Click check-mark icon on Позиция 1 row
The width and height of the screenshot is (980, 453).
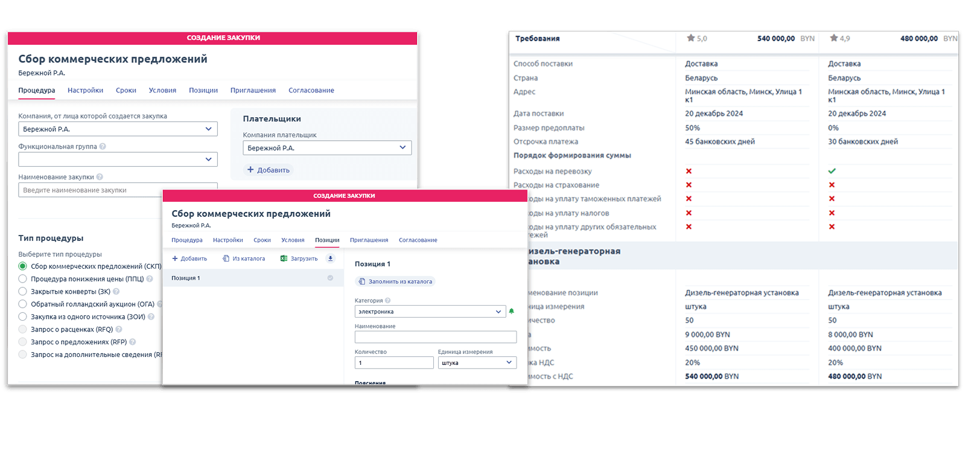[x=330, y=278]
